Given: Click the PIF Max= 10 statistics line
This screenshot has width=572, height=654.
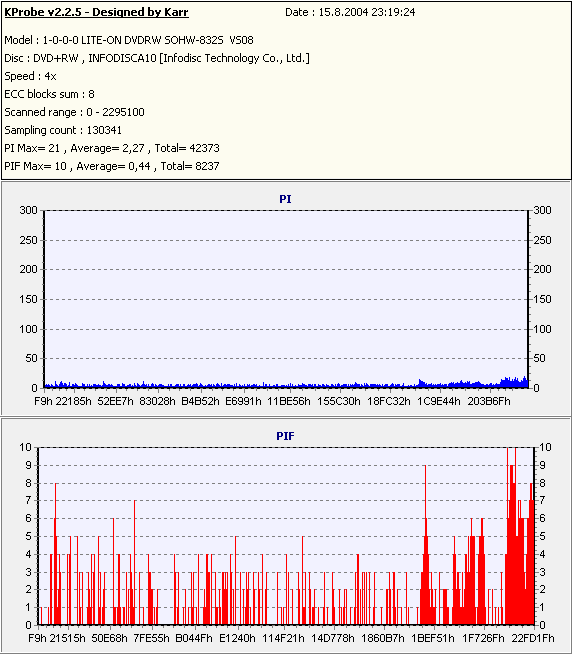Looking at the screenshot, I should [x=112, y=166].
